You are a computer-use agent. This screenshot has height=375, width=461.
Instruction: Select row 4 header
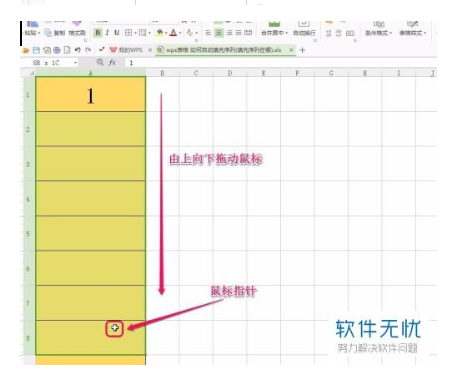(28, 199)
